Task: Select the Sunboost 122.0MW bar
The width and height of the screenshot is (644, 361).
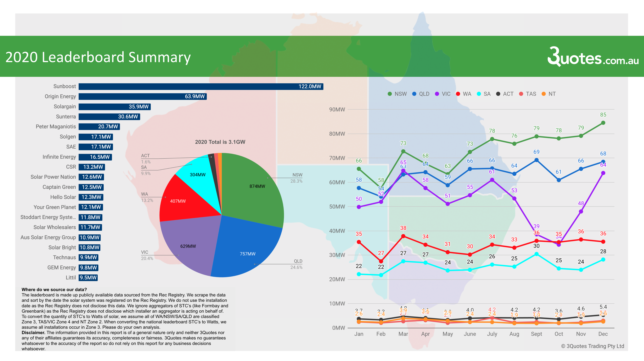Action: [201, 86]
